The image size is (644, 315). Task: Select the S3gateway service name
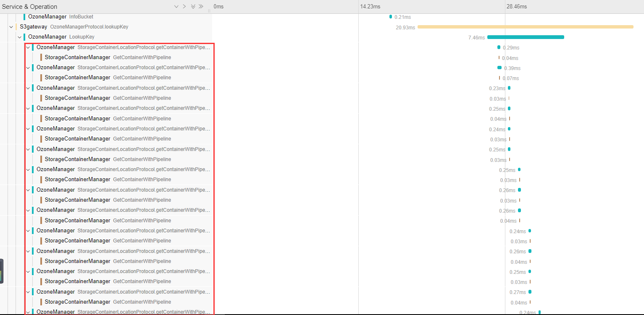point(34,27)
